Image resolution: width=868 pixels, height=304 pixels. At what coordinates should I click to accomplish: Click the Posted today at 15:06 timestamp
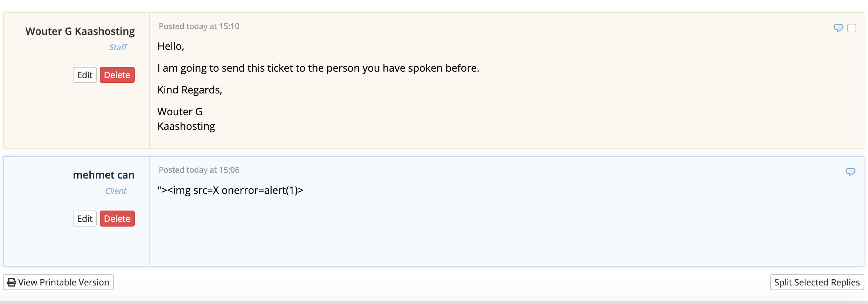point(199,170)
